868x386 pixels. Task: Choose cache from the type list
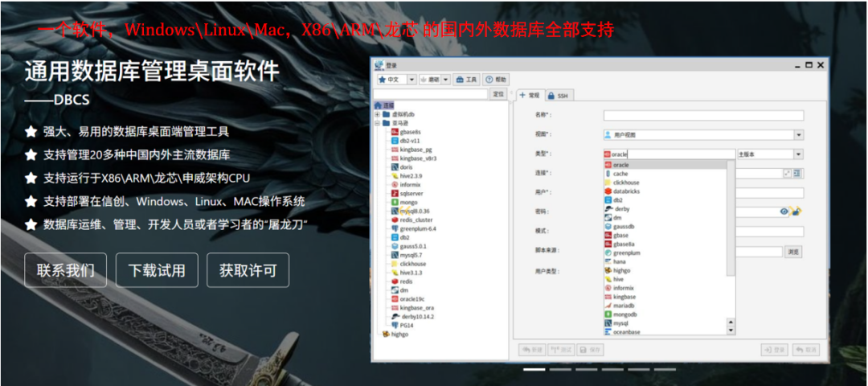tap(620, 174)
